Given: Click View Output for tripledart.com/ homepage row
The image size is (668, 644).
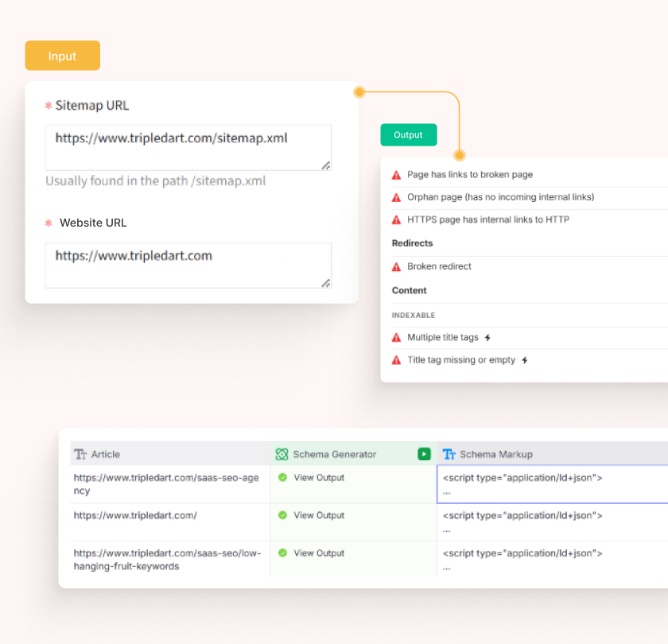Looking at the screenshot, I should coord(319,515).
